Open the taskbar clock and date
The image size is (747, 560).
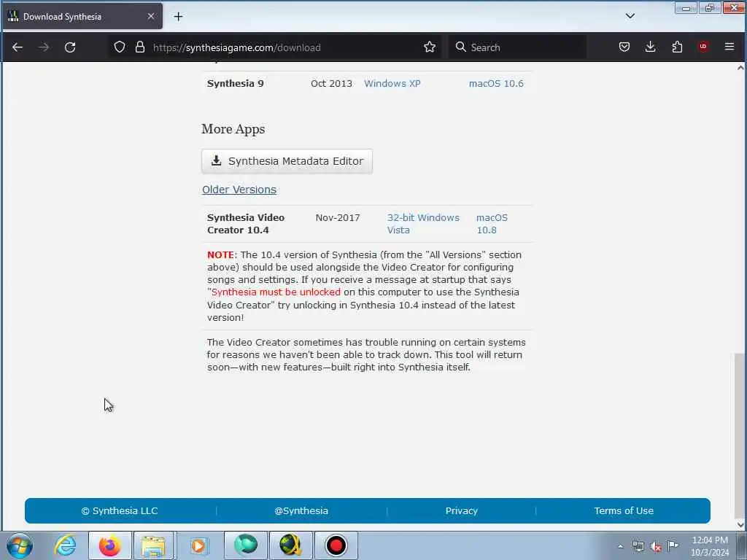coord(710,546)
